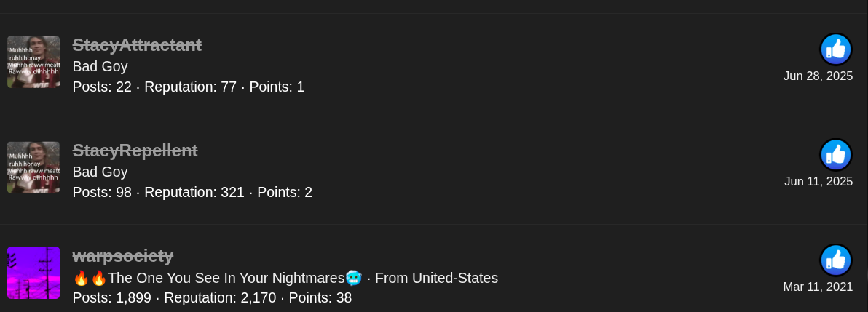Open warpsociety's purple power-line avatar
The image size is (868, 312).
(33, 273)
